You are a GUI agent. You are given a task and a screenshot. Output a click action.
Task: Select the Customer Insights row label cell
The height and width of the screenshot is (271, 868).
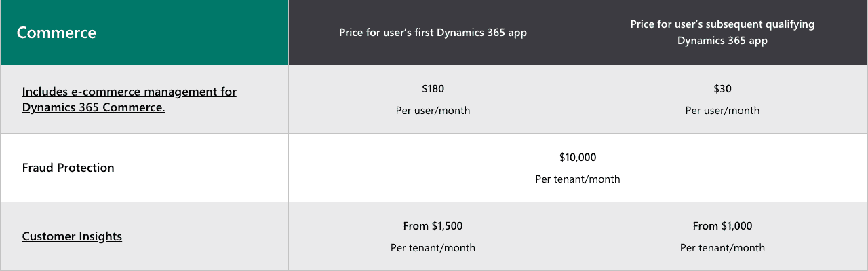(x=144, y=236)
